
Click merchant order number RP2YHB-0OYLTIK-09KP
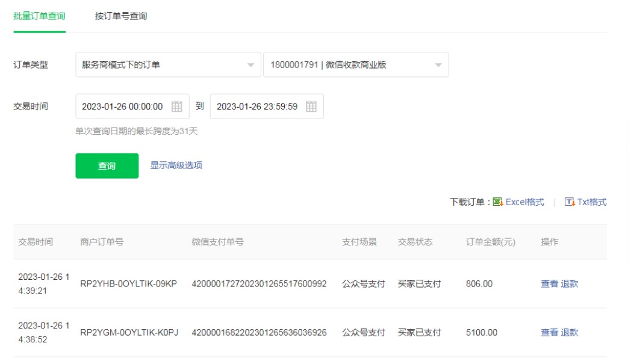(x=128, y=284)
